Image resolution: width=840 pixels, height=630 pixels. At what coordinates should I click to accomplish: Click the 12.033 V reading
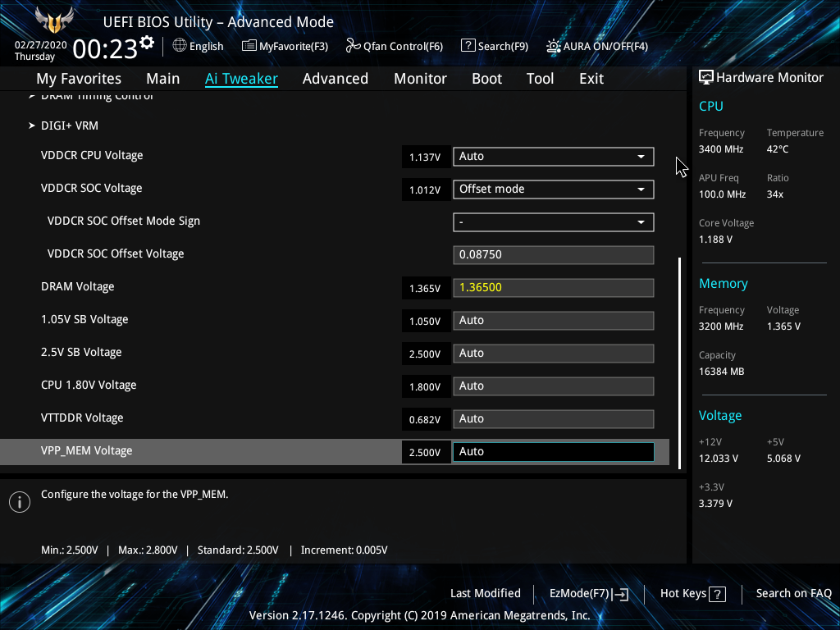click(x=719, y=459)
